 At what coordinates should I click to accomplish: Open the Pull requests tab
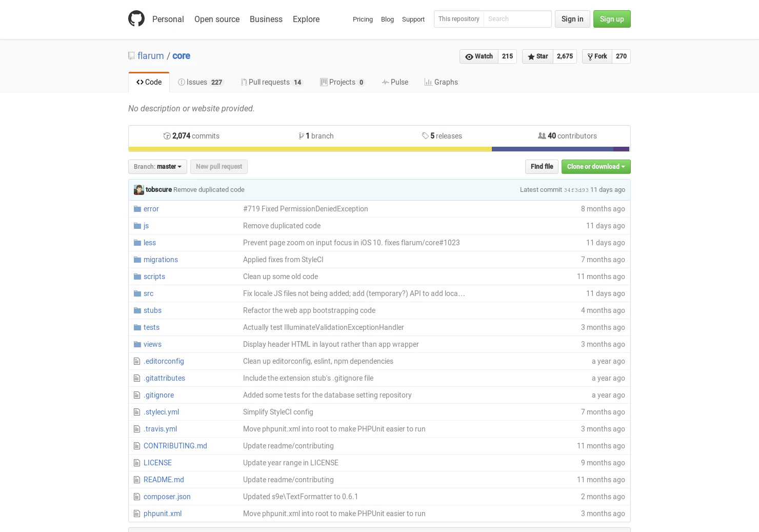click(x=272, y=82)
